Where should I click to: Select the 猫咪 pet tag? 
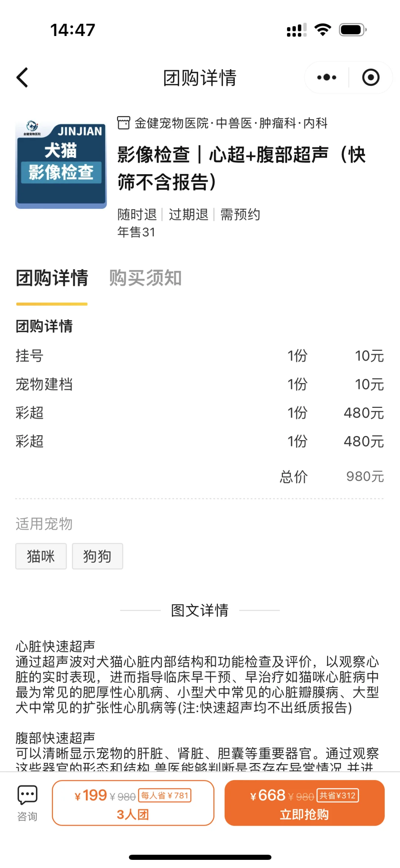(x=41, y=556)
